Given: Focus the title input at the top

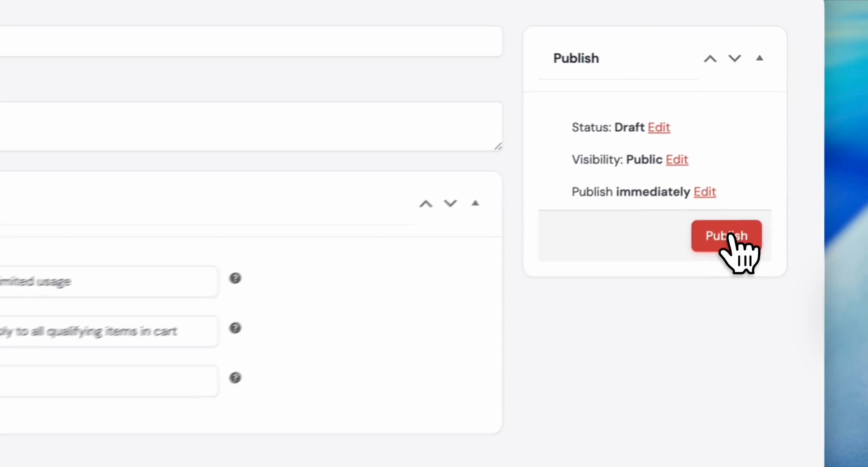Looking at the screenshot, I should tap(251, 41).
